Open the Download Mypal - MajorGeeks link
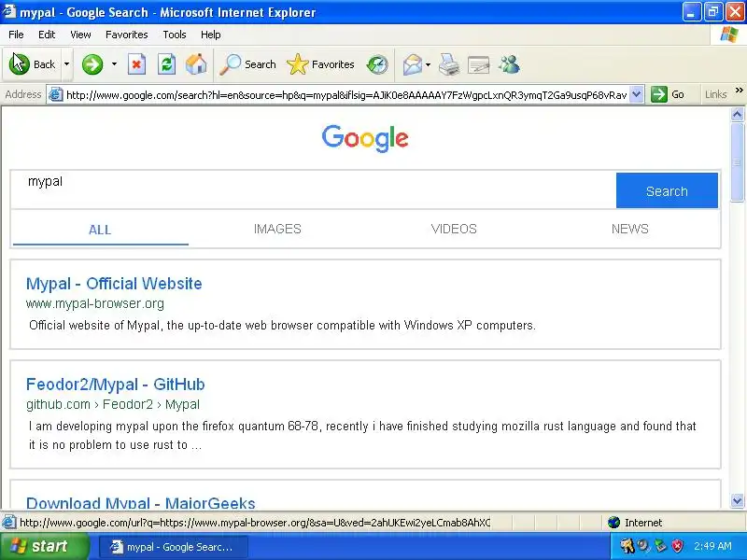Screen dimensions: 747x560 (x=141, y=502)
